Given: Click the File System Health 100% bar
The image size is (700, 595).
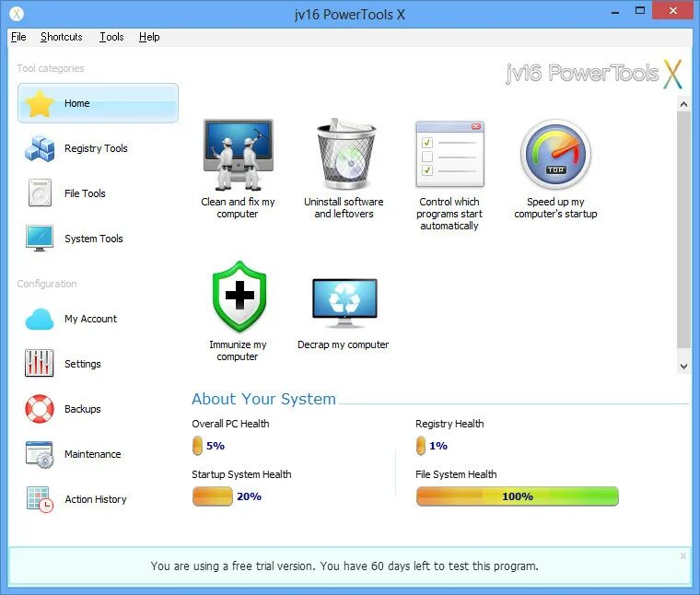Looking at the screenshot, I should point(518,496).
